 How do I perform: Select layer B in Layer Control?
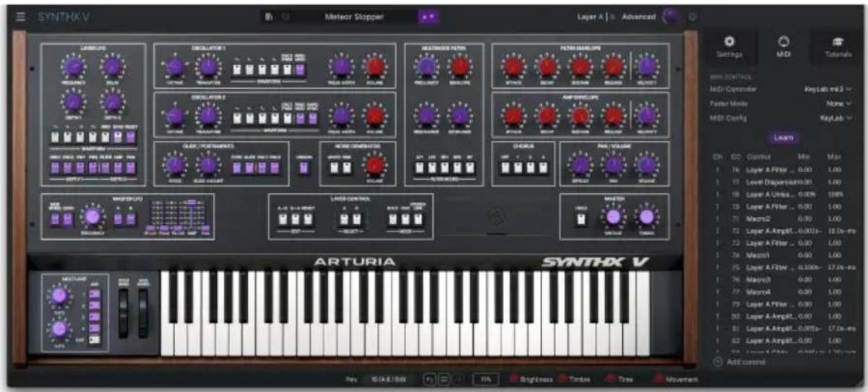click(356, 218)
